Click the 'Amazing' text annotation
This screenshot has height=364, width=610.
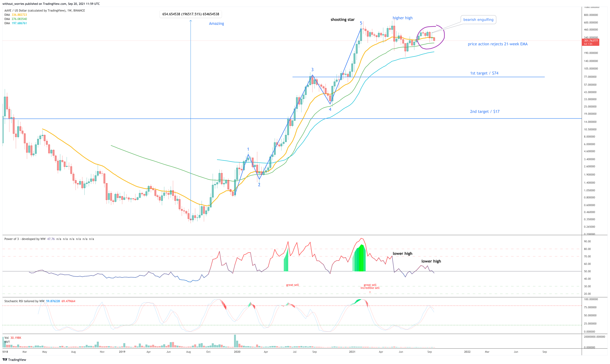216,24
